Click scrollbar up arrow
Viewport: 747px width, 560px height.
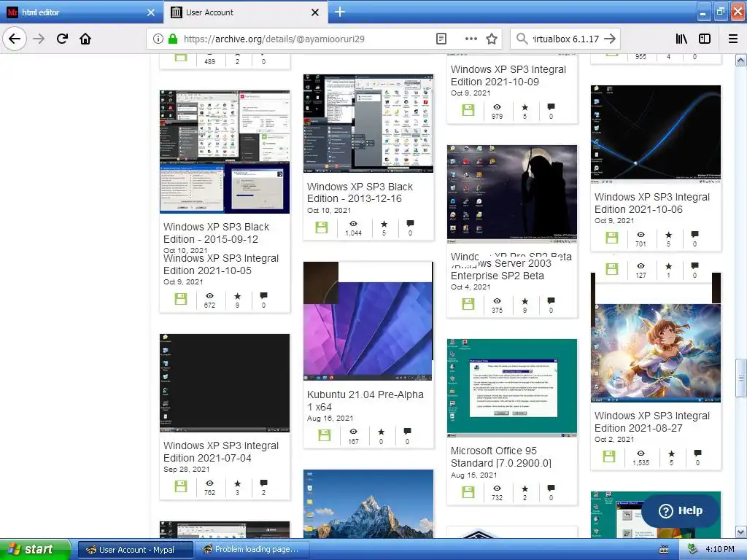coord(740,60)
